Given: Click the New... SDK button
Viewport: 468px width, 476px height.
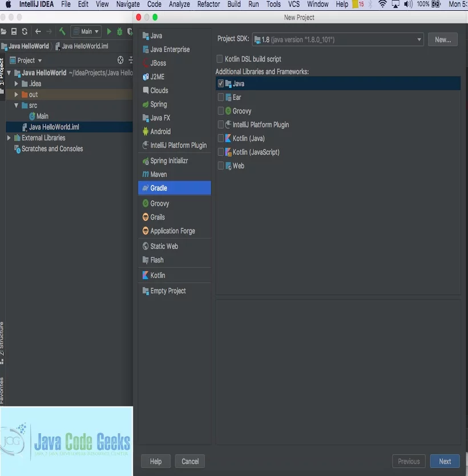Looking at the screenshot, I should tap(443, 39).
